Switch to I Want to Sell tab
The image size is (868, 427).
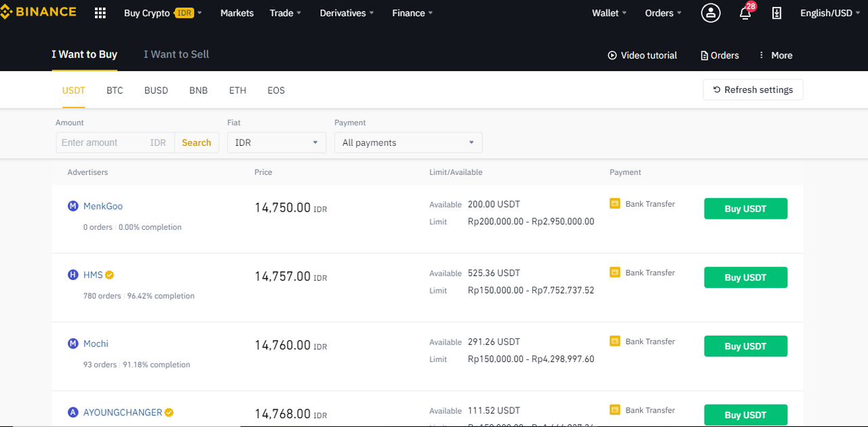point(176,54)
